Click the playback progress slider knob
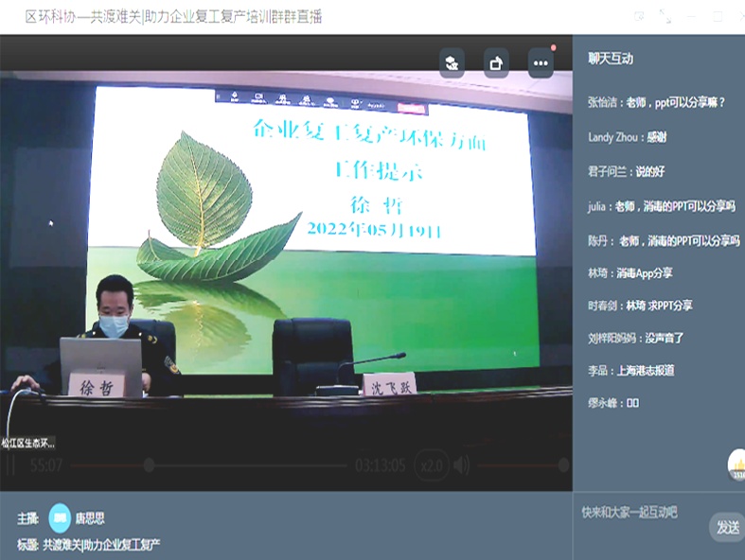Viewport: 745px width, 560px height. click(x=150, y=465)
